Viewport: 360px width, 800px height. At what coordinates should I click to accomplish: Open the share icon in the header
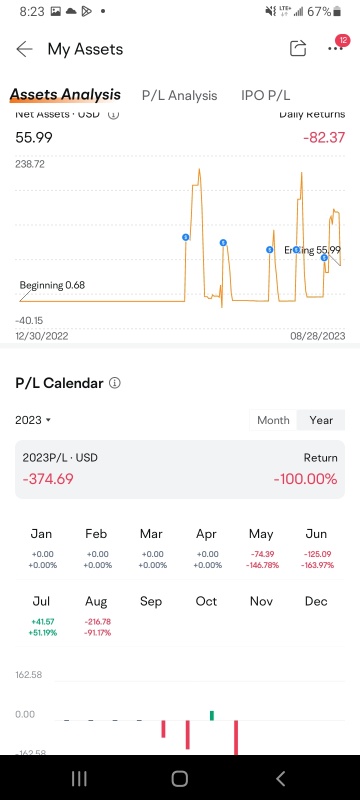[298, 48]
